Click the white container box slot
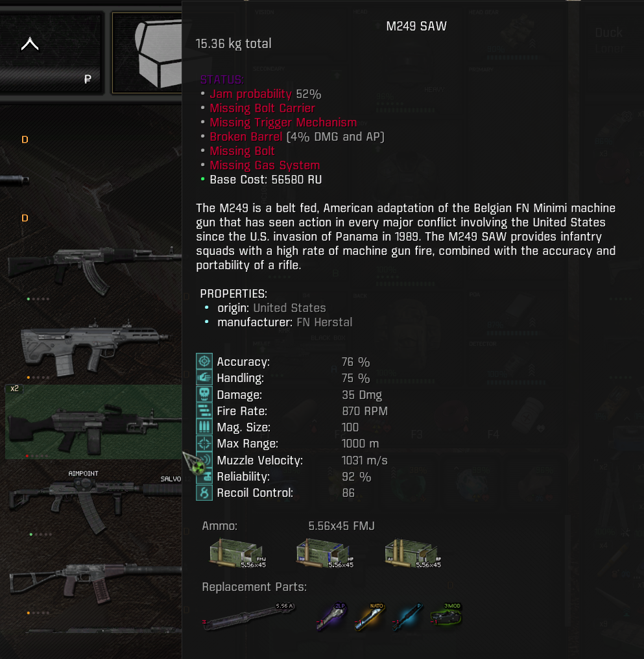The width and height of the screenshot is (644, 659). (x=147, y=53)
